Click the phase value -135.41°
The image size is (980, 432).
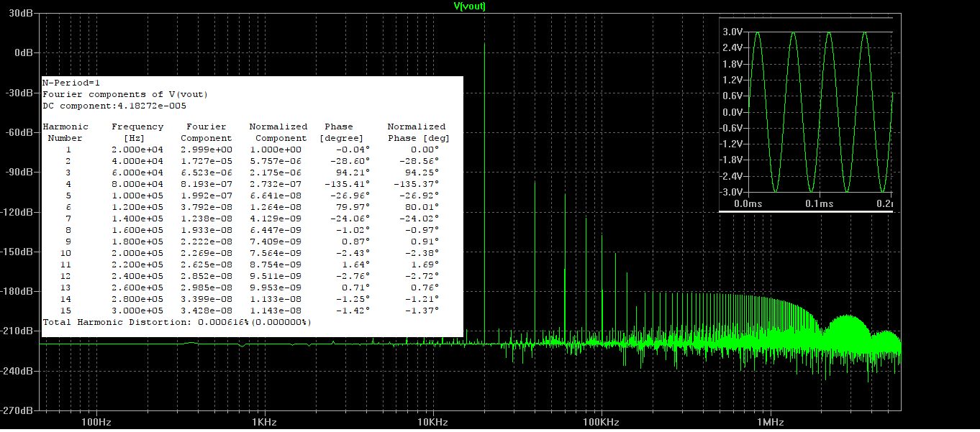point(348,184)
